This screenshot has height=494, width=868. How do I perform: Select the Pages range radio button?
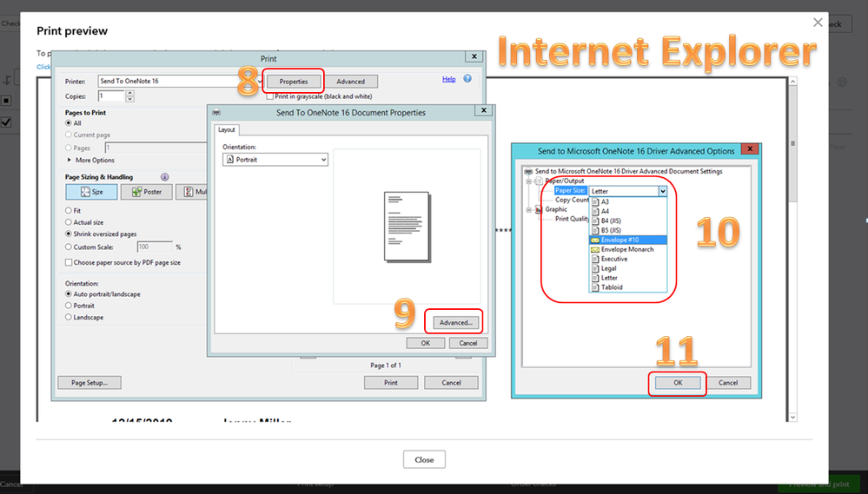(x=69, y=148)
